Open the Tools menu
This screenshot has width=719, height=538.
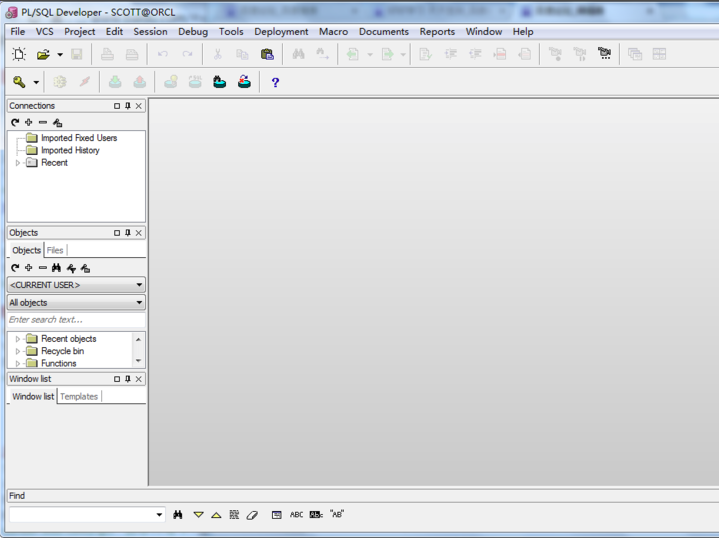coord(231,32)
